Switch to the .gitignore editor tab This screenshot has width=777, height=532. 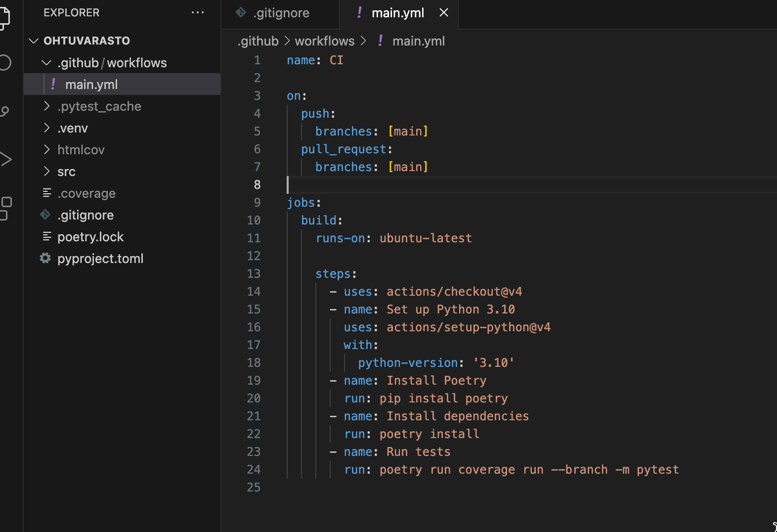point(281,13)
